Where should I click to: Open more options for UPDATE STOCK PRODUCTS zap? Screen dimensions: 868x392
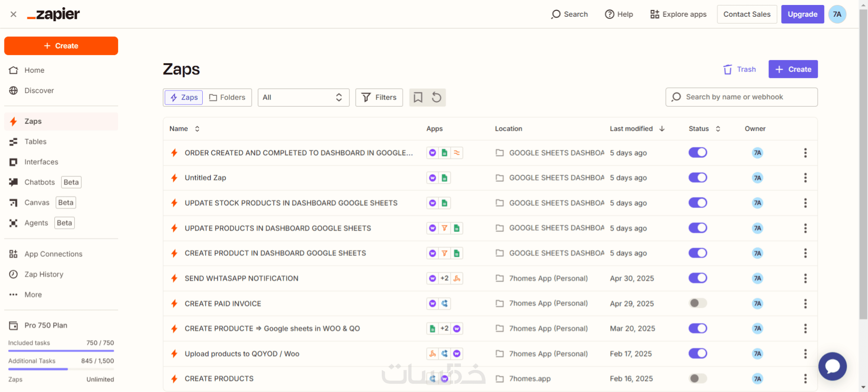coord(805,203)
